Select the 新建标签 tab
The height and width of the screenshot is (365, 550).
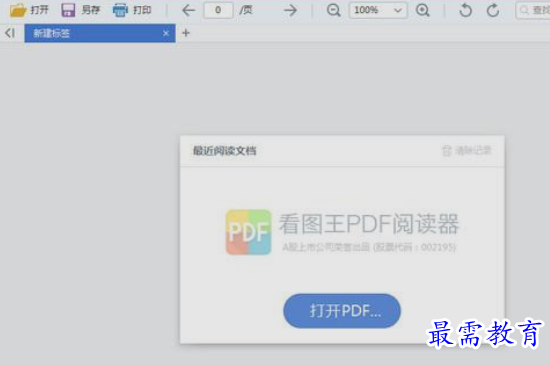click(x=100, y=33)
